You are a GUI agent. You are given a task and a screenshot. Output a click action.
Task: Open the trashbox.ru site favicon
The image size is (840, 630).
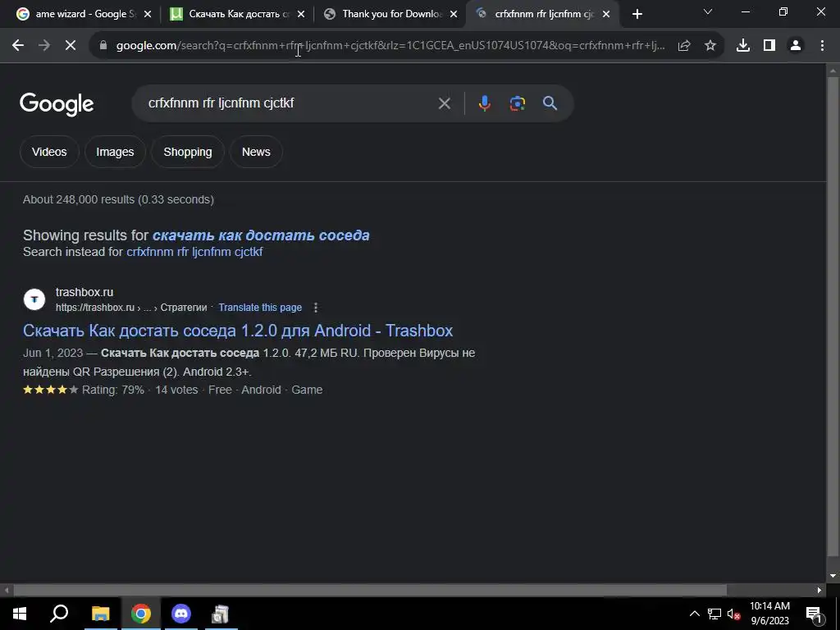[34, 299]
